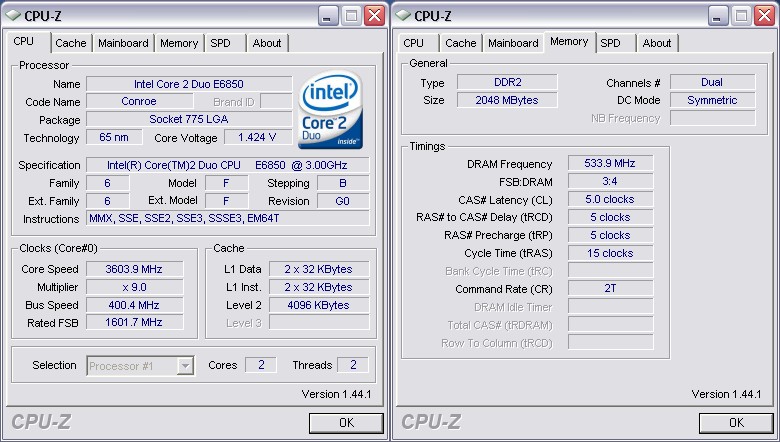Click the CPU-Z icon in left window title bar

12,14
